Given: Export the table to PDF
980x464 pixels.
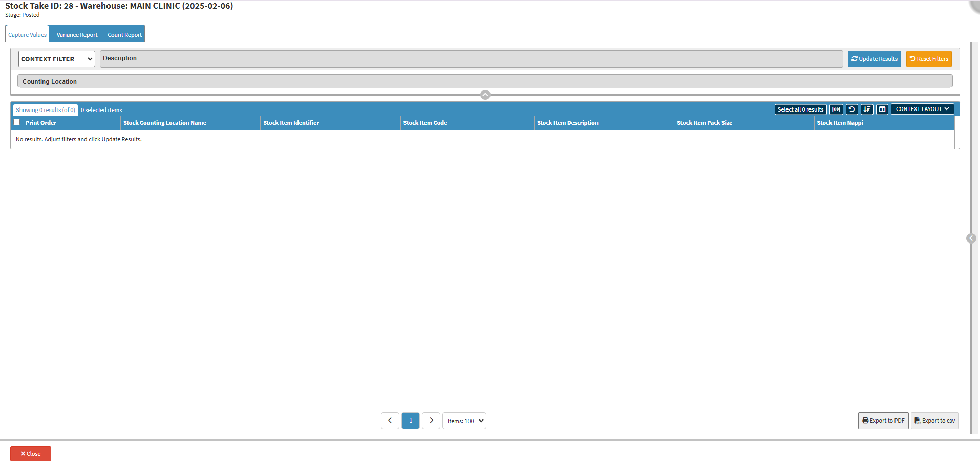Looking at the screenshot, I should tap(883, 421).
